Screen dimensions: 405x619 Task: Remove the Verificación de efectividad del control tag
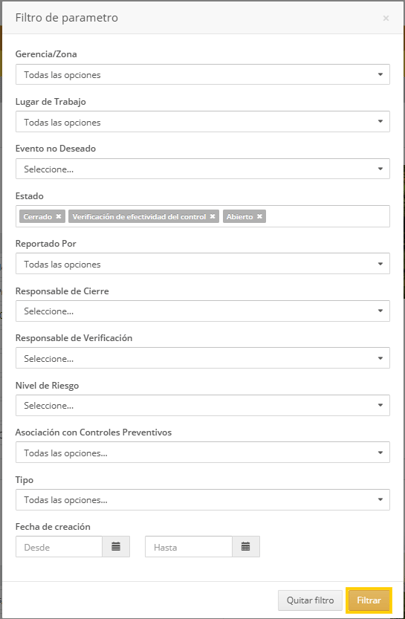[x=212, y=216]
